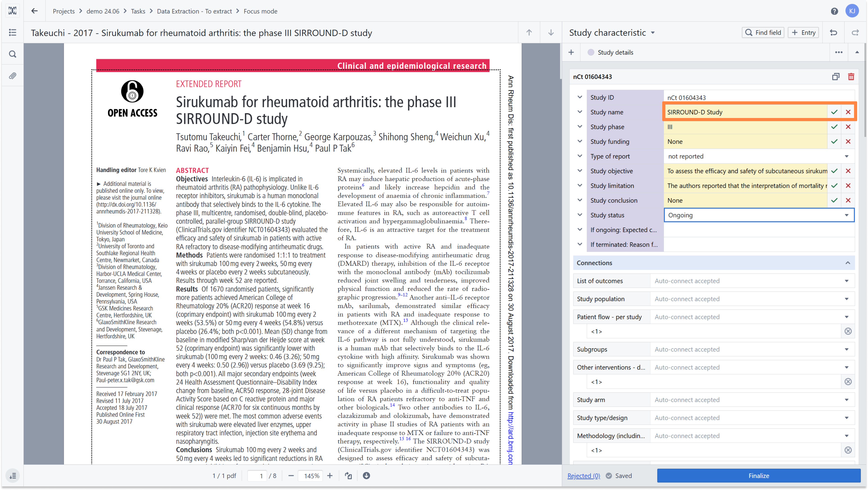
Task: Download the PDF file
Action: pyautogui.click(x=366, y=476)
